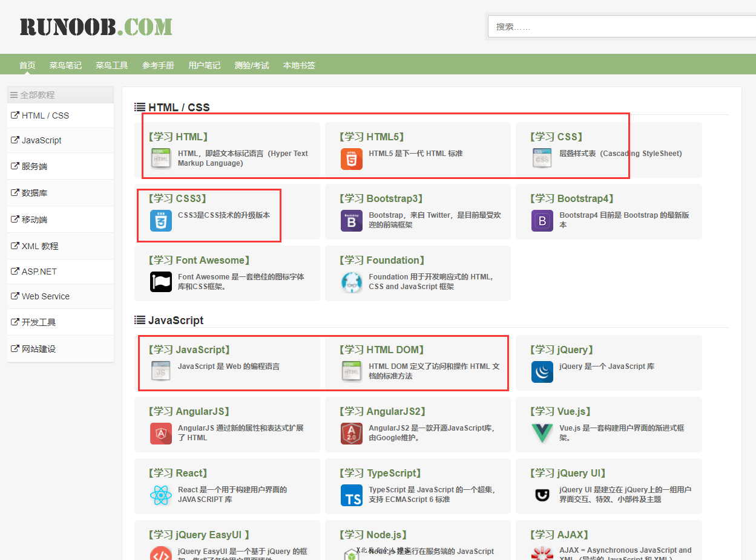Click the RUNOOB.COM site logo
Image resolution: width=756 pixels, height=560 pixels.
pyautogui.click(x=96, y=27)
